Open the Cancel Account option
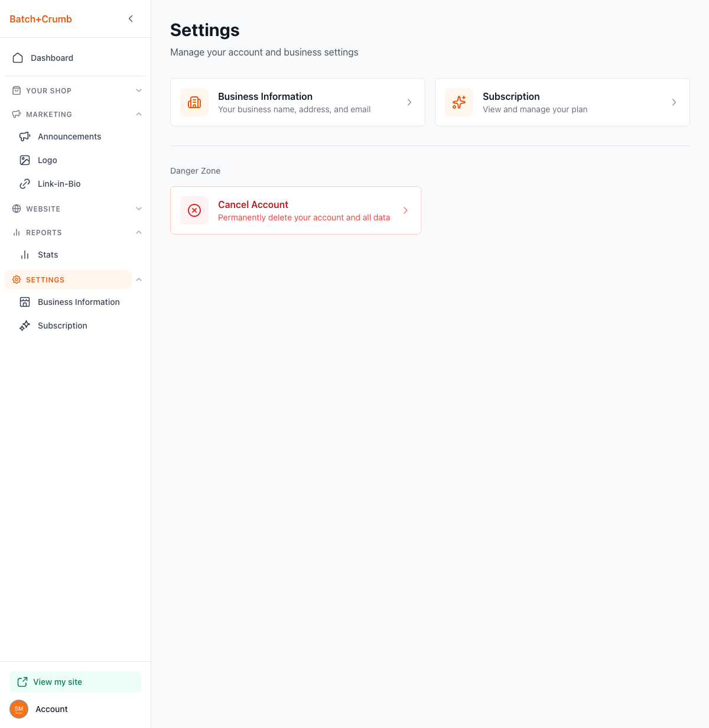 point(295,210)
